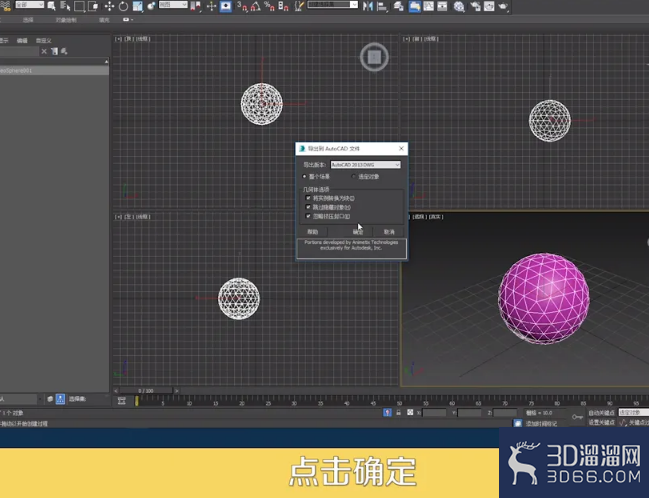Image resolution: width=649 pixels, height=498 pixels.
Task: Open the selection filter dropdown in toolbar
Action: (29, 5)
